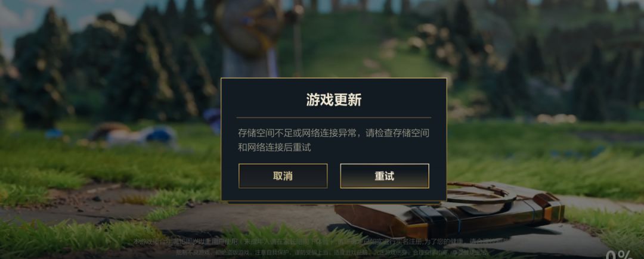Click the light rocks at the right tree line
The width and height of the screenshot is (644, 259).
point(556,118)
